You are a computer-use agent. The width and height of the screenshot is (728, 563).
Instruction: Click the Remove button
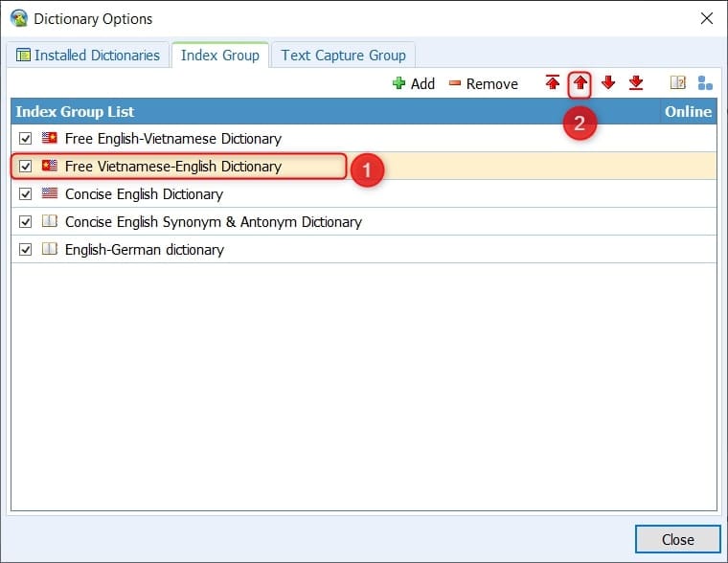coord(484,83)
